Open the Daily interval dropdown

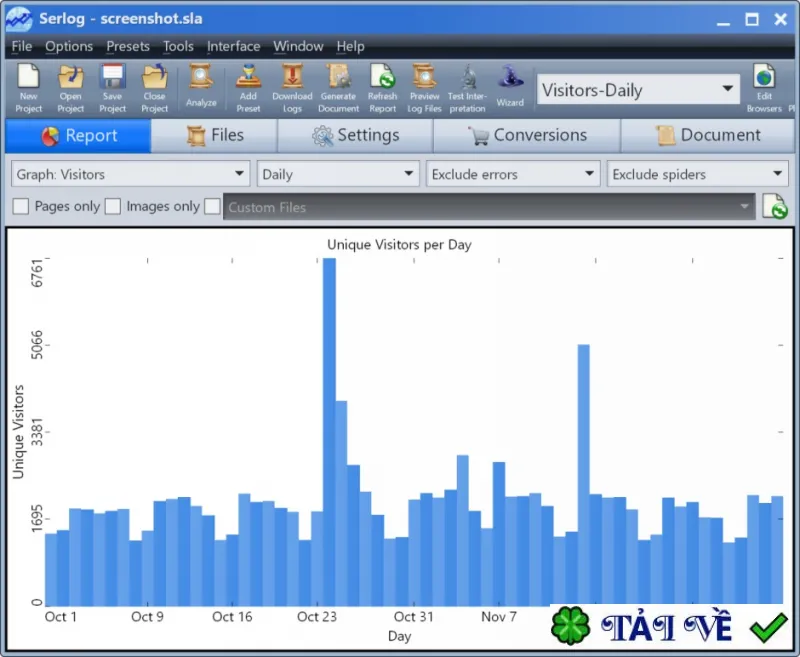pyautogui.click(x=338, y=174)
